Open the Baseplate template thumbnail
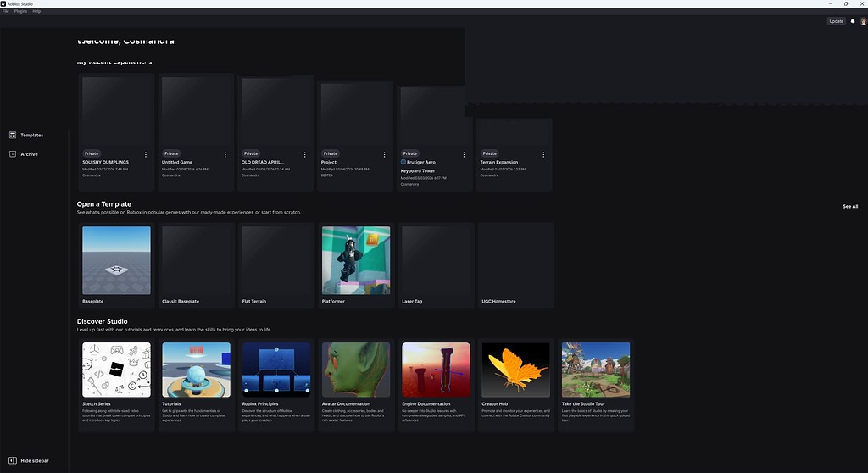The height and width of the screenshot is (473, 868). click(x=116, y=260)
